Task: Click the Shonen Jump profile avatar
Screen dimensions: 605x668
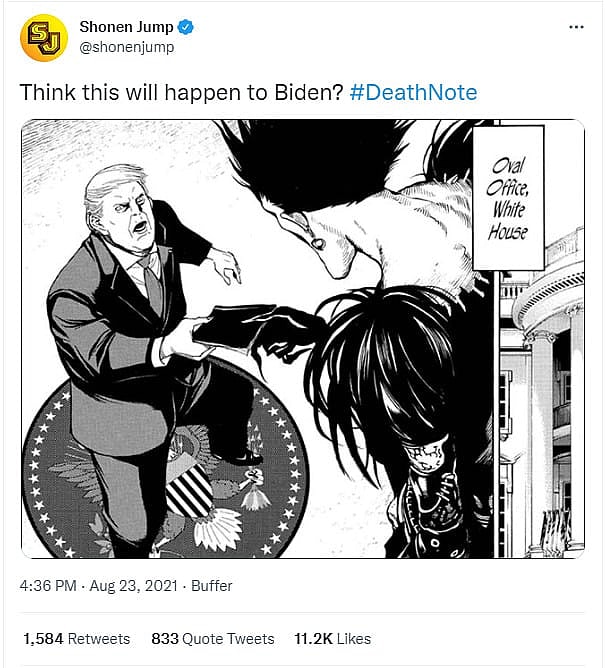Action: point(44,38)
